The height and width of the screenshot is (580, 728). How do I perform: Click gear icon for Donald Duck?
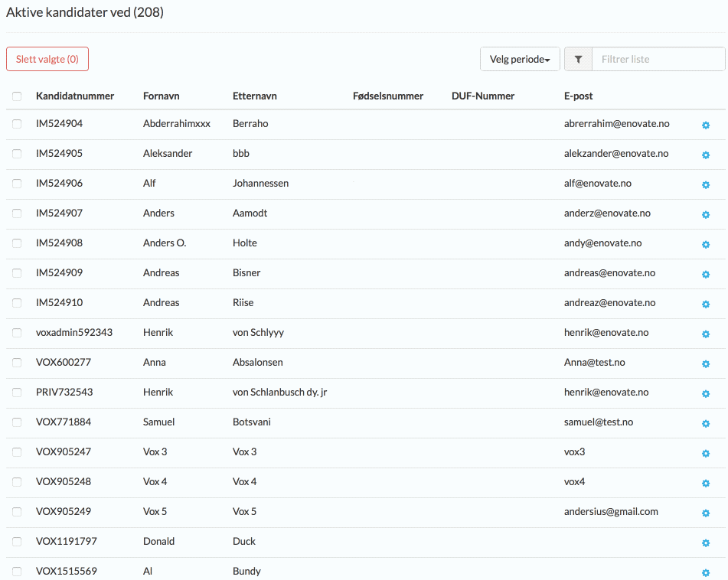coord(706,543)
